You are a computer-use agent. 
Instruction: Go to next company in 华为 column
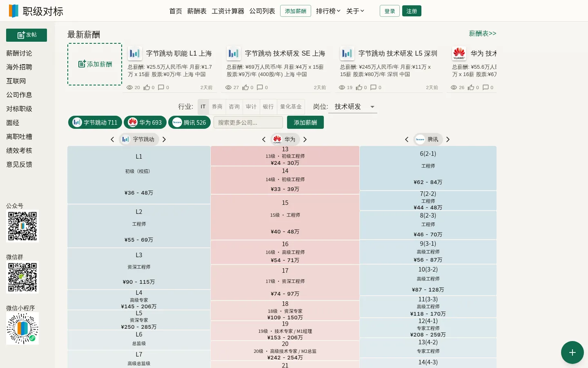pos(305,139)
